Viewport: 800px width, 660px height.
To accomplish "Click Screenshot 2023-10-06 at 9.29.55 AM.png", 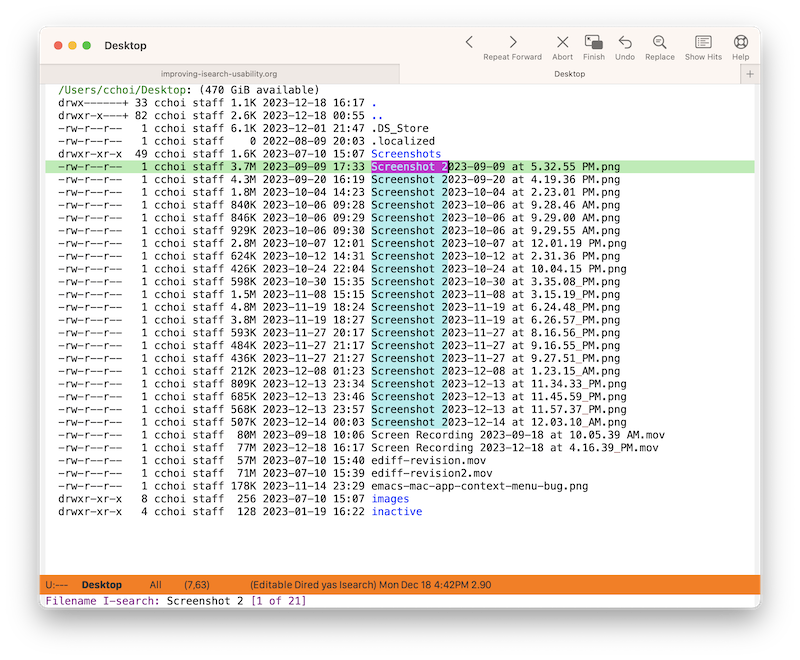I will [495, 231].
